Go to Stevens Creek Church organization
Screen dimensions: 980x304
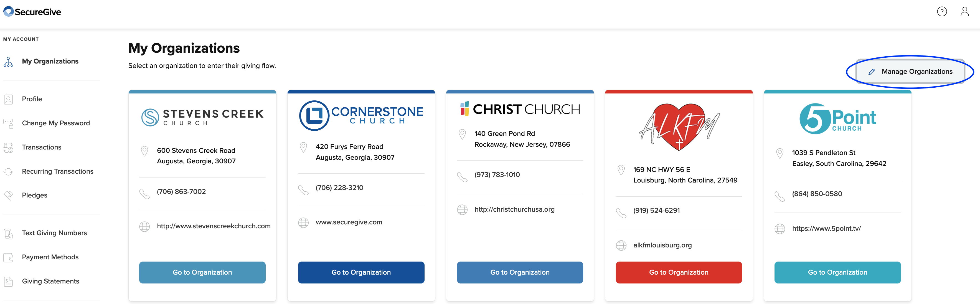pos(202,272)
